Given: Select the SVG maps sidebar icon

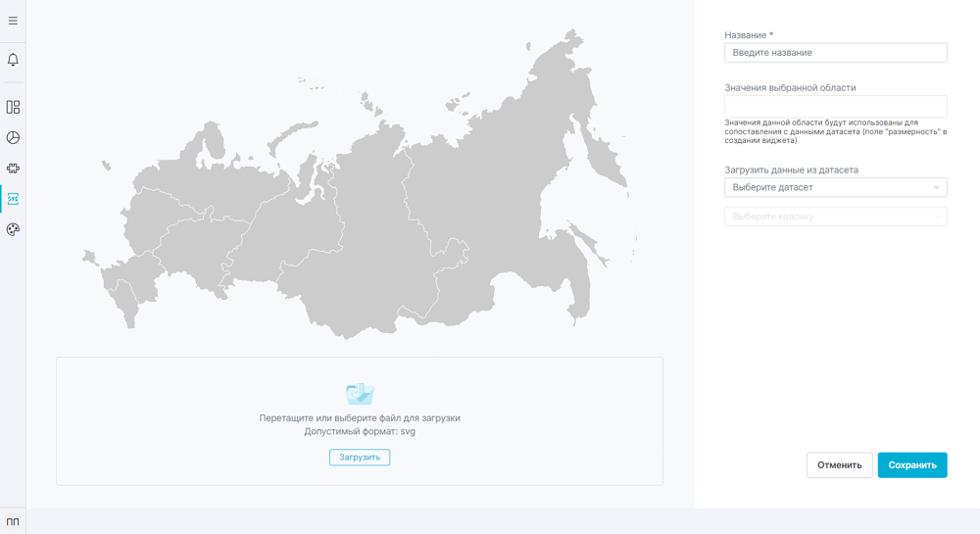Looking at the screenshot, I should point(13,199).
